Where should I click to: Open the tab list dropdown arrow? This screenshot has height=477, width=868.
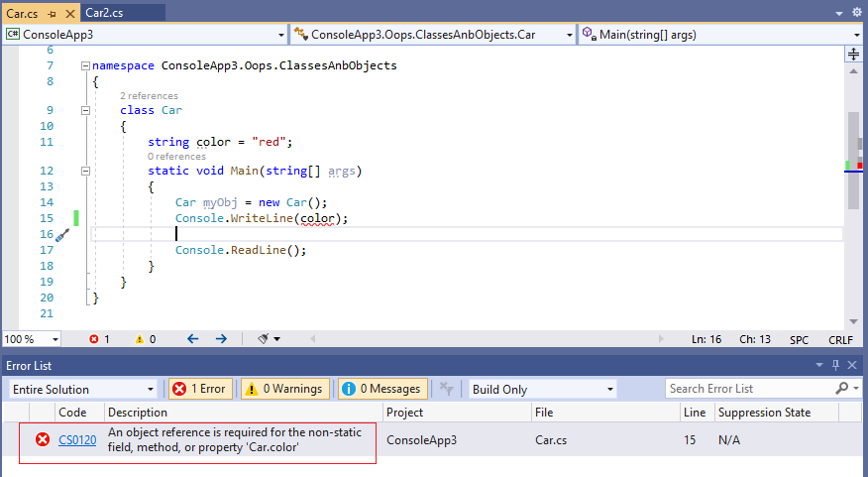coord(839,13)
